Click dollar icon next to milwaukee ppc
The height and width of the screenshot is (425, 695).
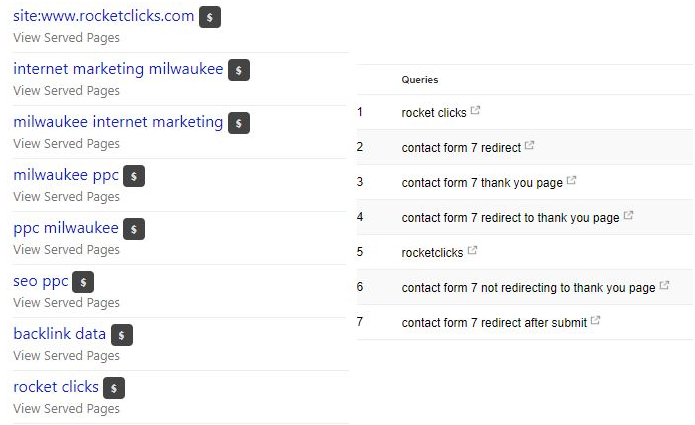click(134, 176)
